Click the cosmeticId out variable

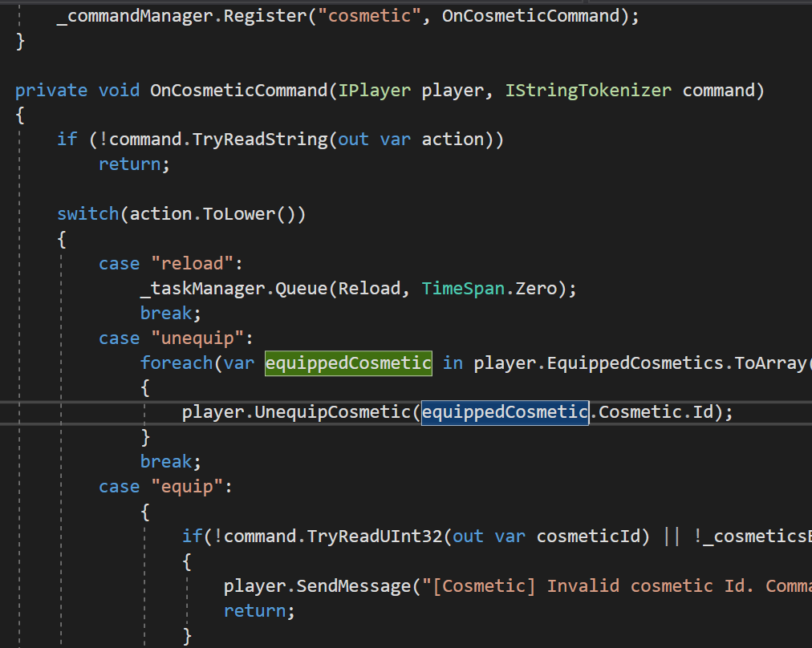588,537
